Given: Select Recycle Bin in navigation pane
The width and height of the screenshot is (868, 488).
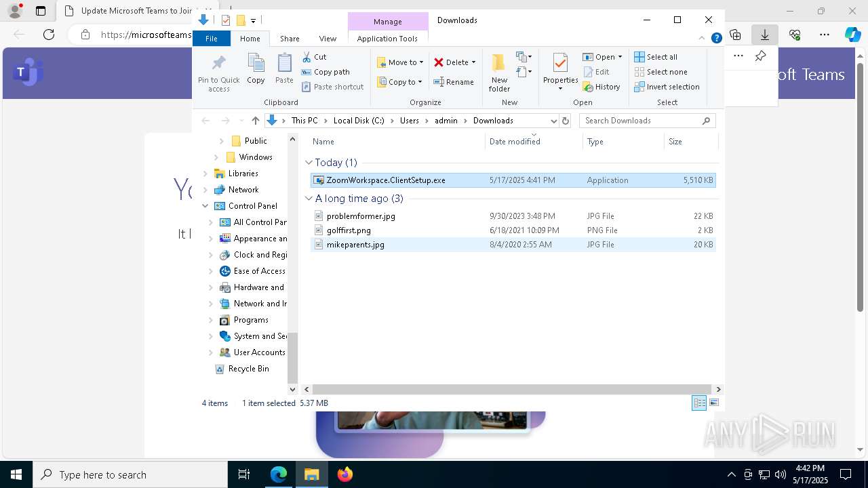Looking at the screenshot, I should tap(248, 369).
